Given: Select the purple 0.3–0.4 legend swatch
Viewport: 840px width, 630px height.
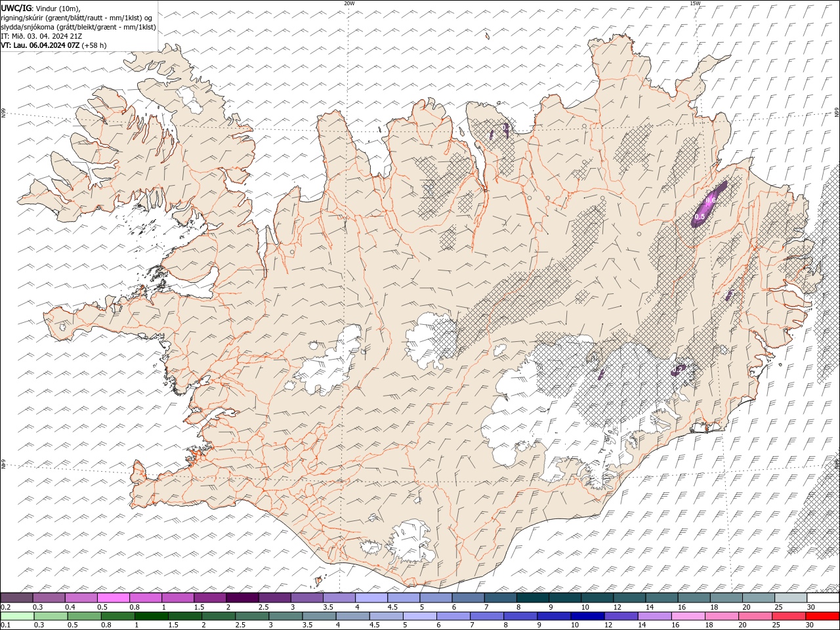Looking at the screenshot, I should pyautogui.click(x=49, y=598).
